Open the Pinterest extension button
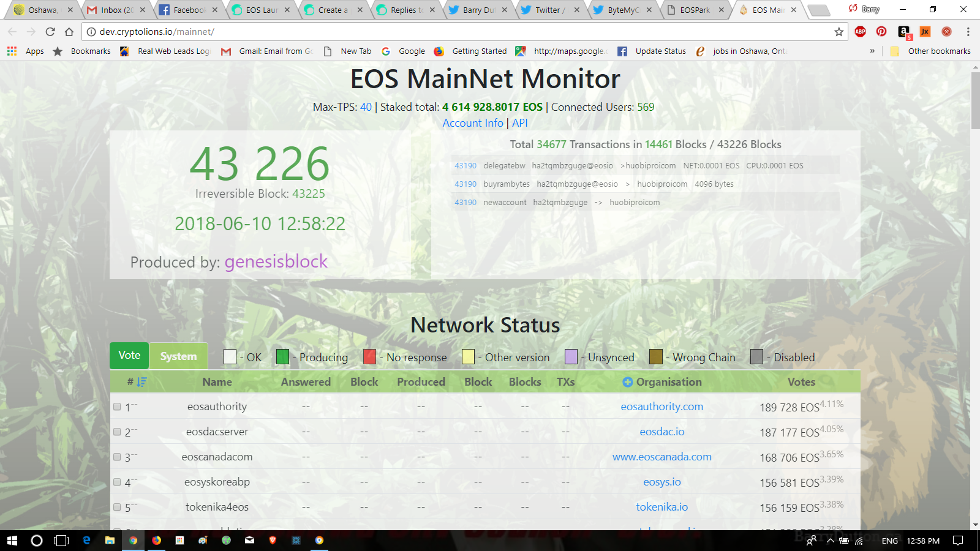 [881, 32]
